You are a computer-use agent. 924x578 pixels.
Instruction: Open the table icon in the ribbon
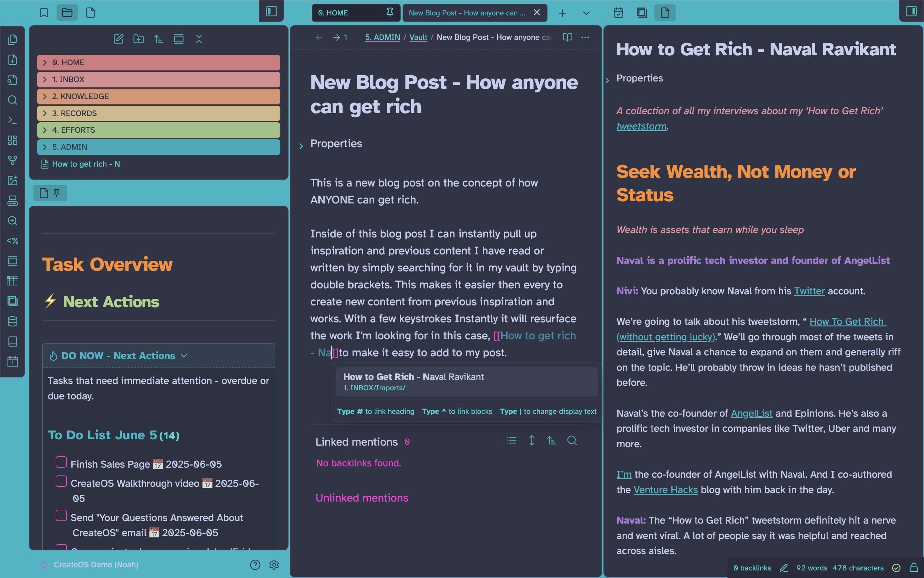coord(13,281)
